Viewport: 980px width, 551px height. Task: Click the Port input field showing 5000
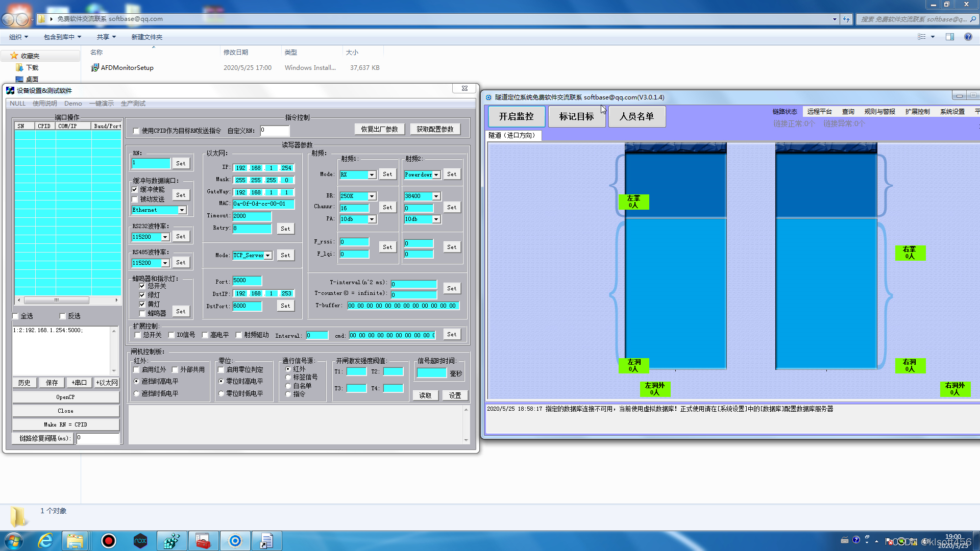point(247,281)
